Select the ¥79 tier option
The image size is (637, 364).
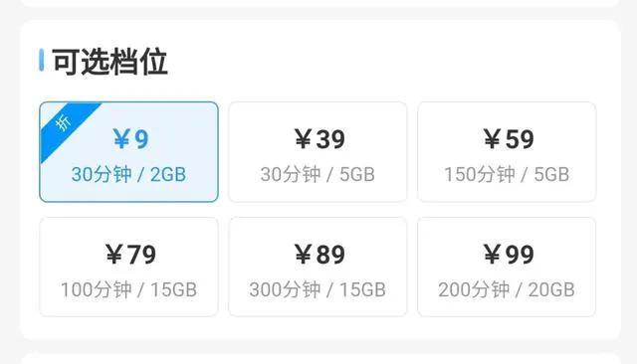(128, 267)
